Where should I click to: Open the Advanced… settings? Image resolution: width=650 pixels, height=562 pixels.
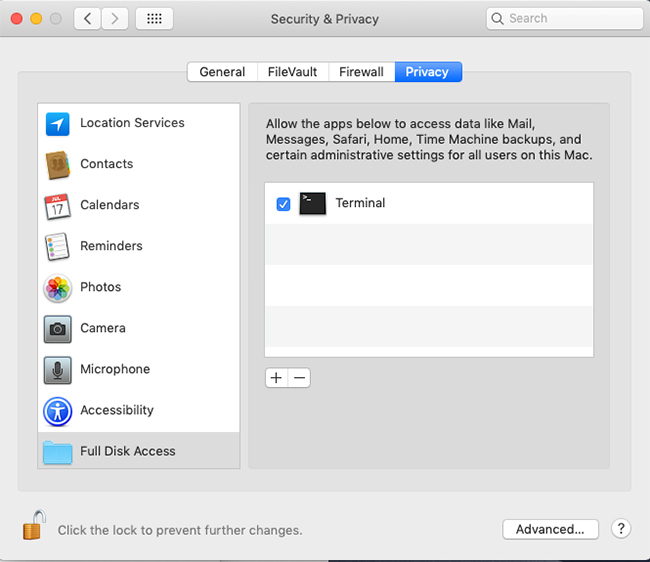tap(551, 529)
